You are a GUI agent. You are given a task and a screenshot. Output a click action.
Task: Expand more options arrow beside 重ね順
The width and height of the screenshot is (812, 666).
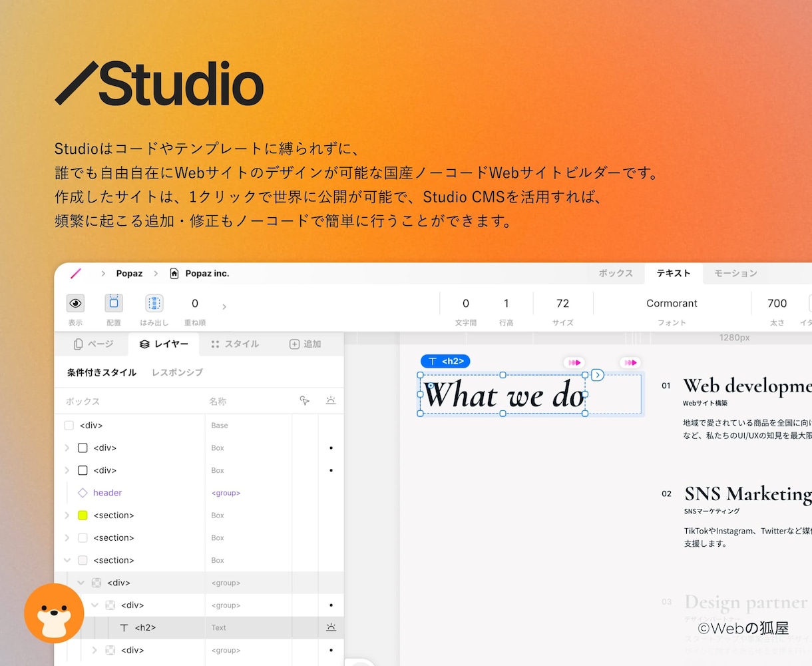point(224,307)
